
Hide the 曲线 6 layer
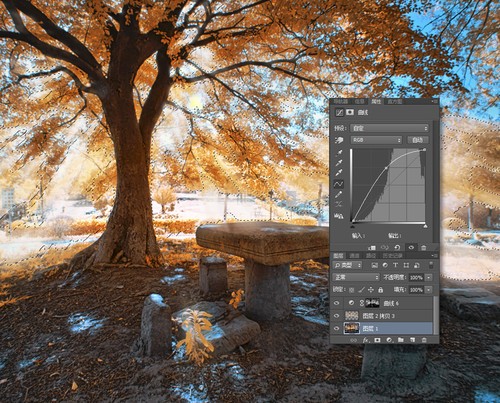(337, 303)
